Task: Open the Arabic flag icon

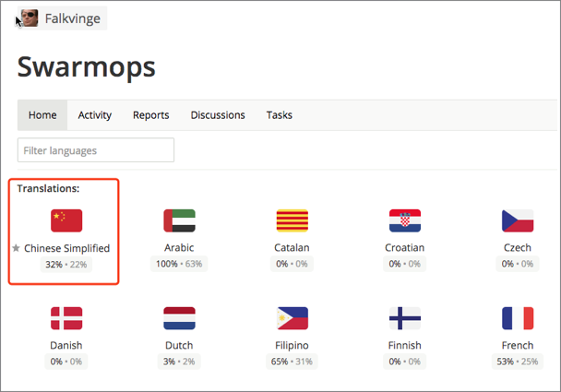Action: click(x=179, y=220)
